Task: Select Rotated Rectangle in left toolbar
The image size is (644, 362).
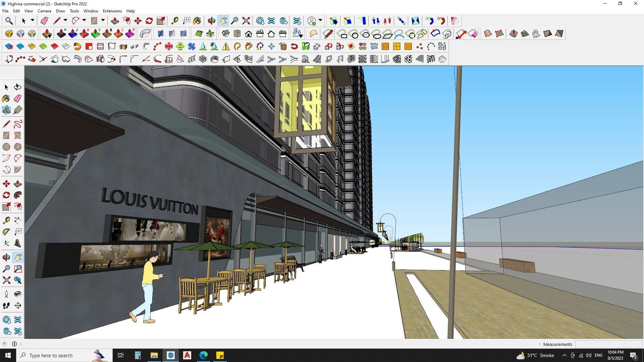Action: tap(17, 135)
